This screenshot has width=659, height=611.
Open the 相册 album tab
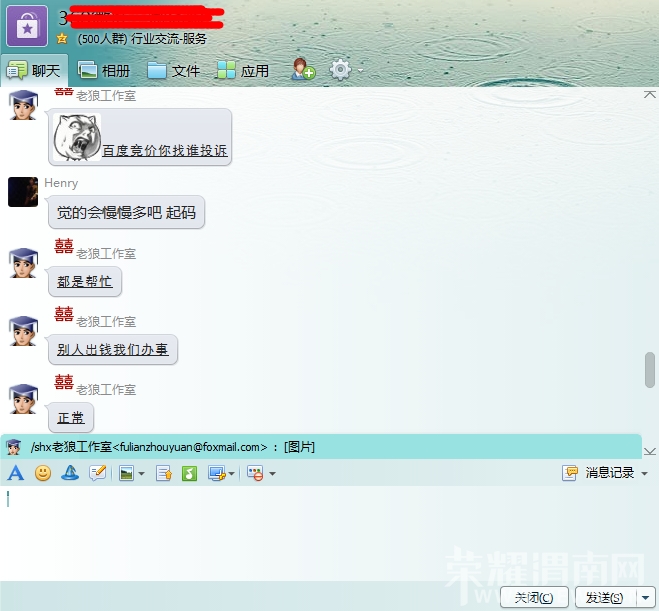[x=104, y=71]
